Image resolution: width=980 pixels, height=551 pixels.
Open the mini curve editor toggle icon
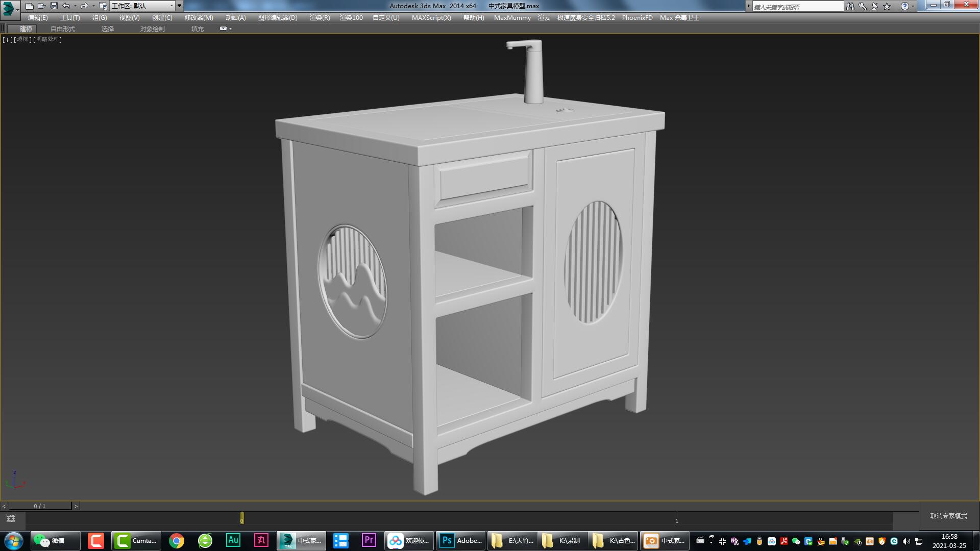coord(11,518)
